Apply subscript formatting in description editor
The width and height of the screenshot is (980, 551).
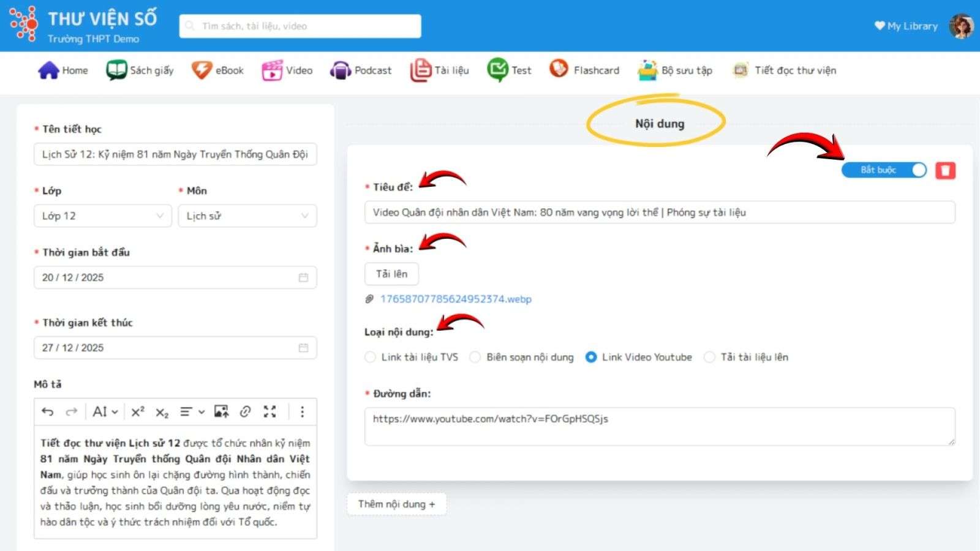pyautogui.click(x=162, y=412)
